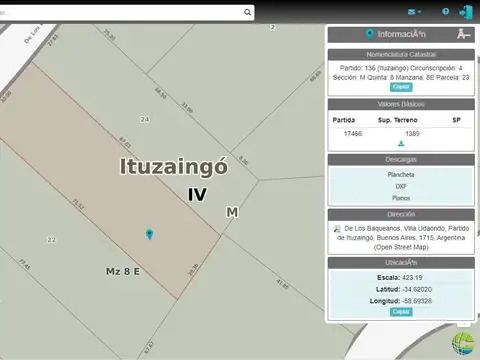Viewport: 480px width, 360px height.
Task: Click the Dirección section header
Action: tap(401, 214)
